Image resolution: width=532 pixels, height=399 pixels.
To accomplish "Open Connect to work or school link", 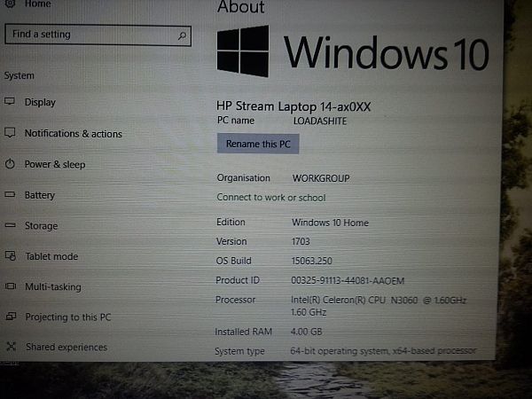I will pos(271,198).
